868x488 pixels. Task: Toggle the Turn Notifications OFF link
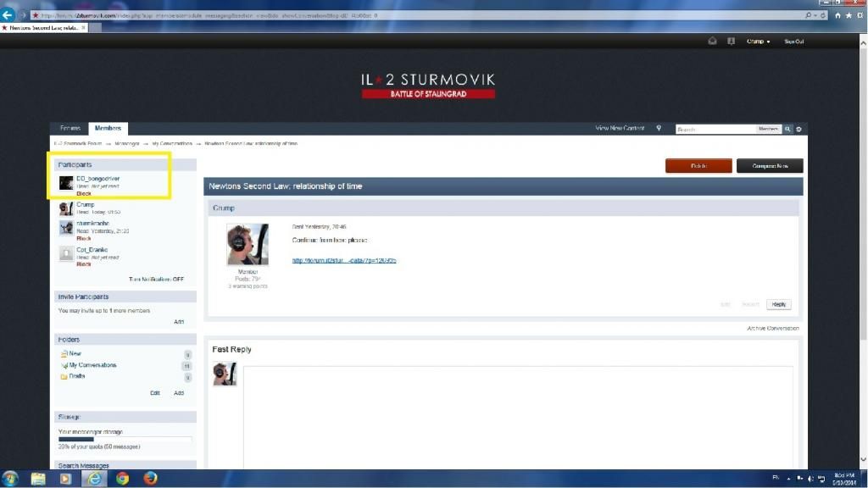(156, 279)
